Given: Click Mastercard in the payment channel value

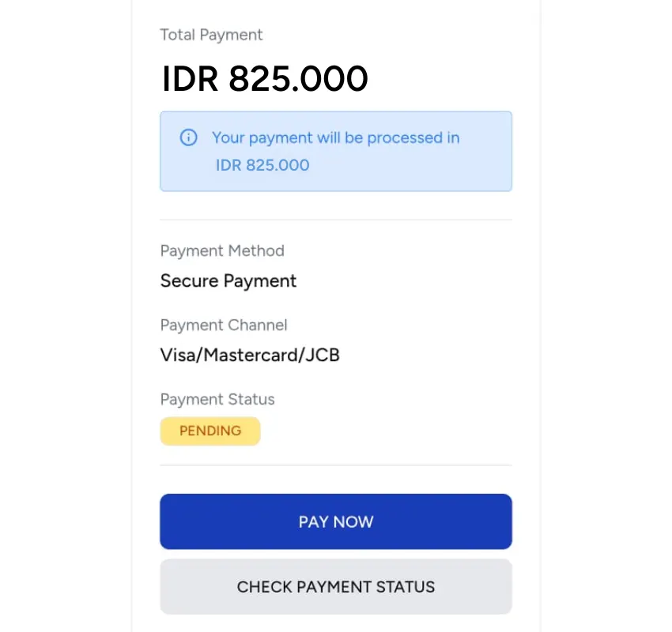Looking at the screenshot, I should click(x=248, y=355).
